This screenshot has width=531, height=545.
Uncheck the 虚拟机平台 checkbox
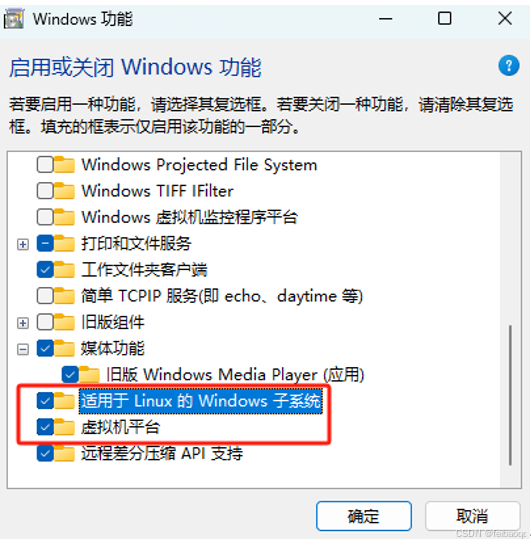(x=45, y=427)
